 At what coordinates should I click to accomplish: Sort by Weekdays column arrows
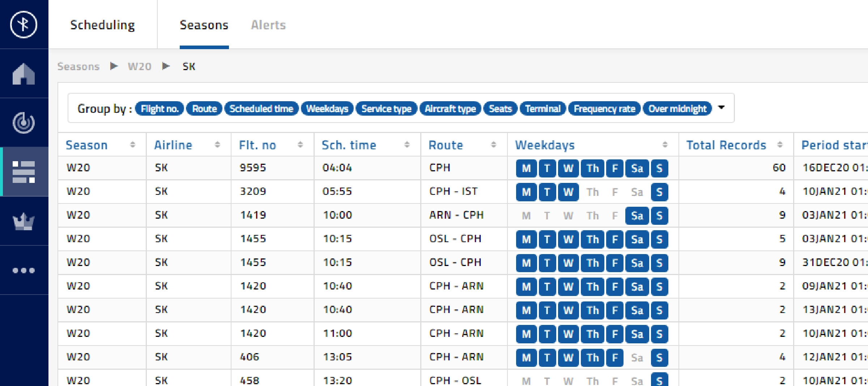pyautogui.click(x=665, y=145)
